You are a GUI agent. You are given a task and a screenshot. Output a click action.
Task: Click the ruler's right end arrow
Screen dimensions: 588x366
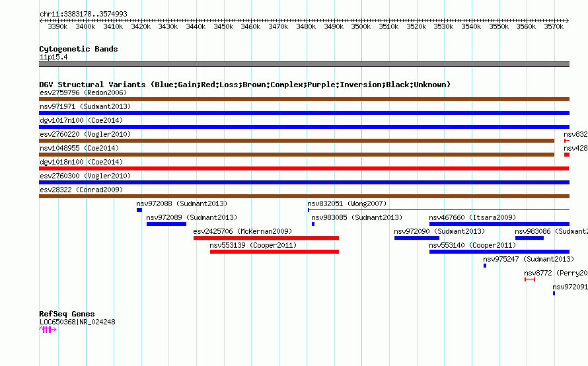point(568,20)
